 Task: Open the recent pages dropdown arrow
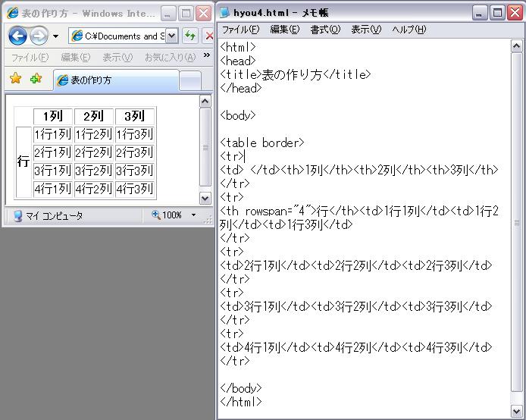[x=55, y=36]
